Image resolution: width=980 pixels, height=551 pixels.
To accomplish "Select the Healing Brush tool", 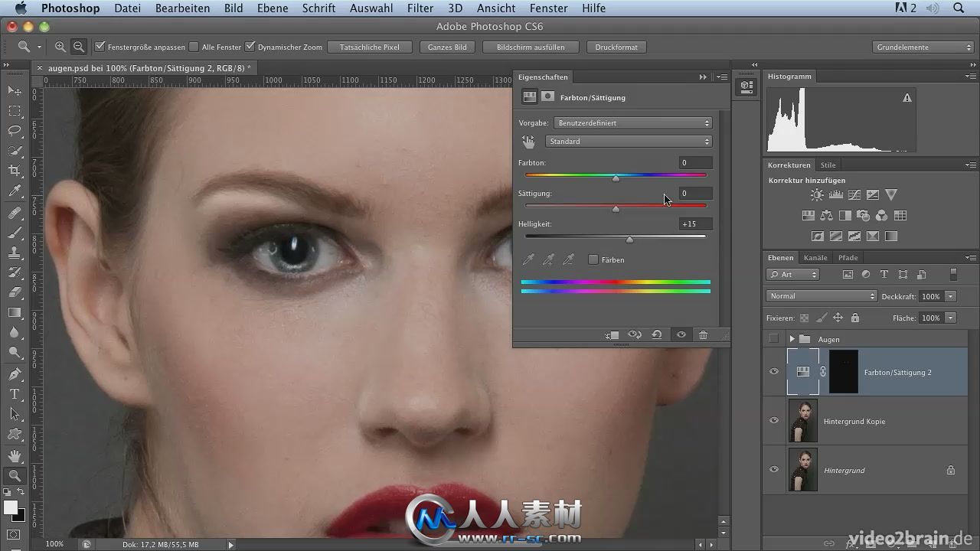I will tap(15, 214).
